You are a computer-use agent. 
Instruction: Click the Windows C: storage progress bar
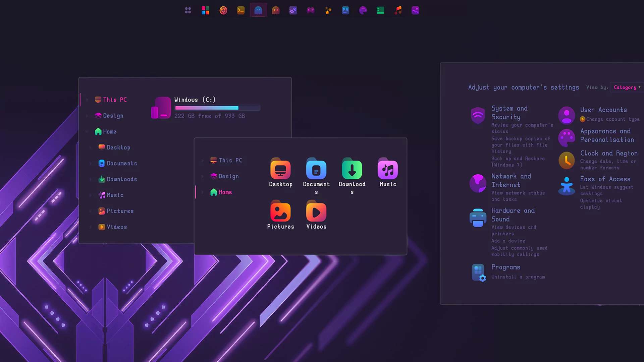(x=217, y=108)
